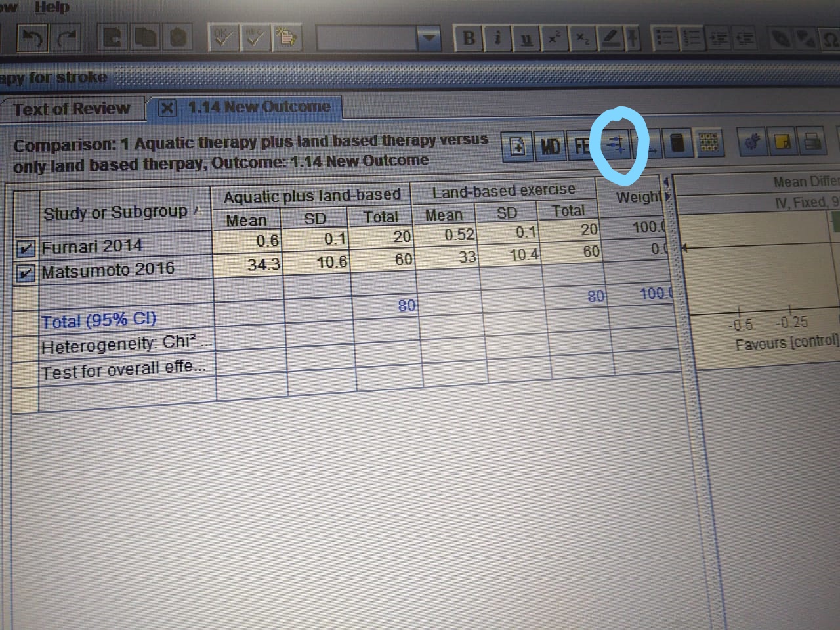This screenshot has width=840, height=630.
Task: Toggle risk of bias table icon
Action: click(708, 142)
